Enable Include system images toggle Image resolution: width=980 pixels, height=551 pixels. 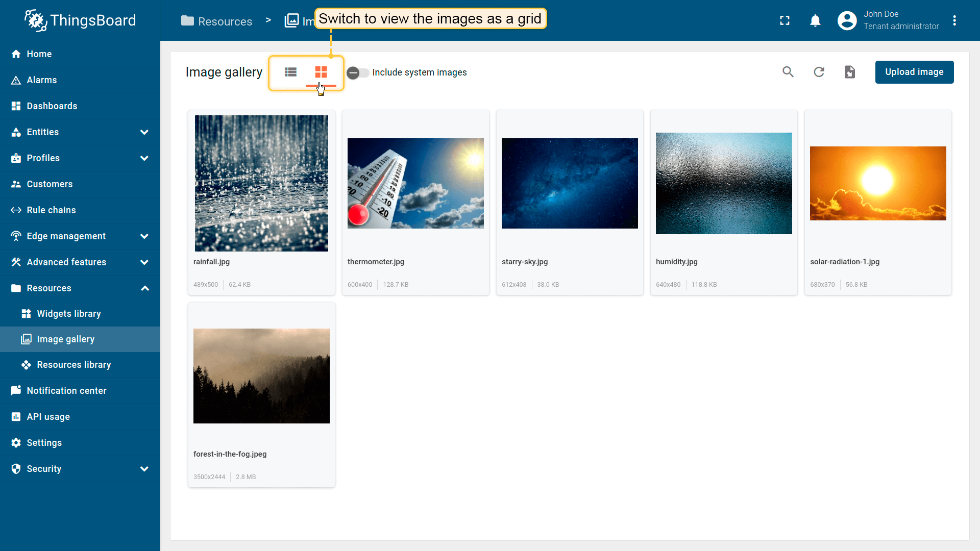358,72
